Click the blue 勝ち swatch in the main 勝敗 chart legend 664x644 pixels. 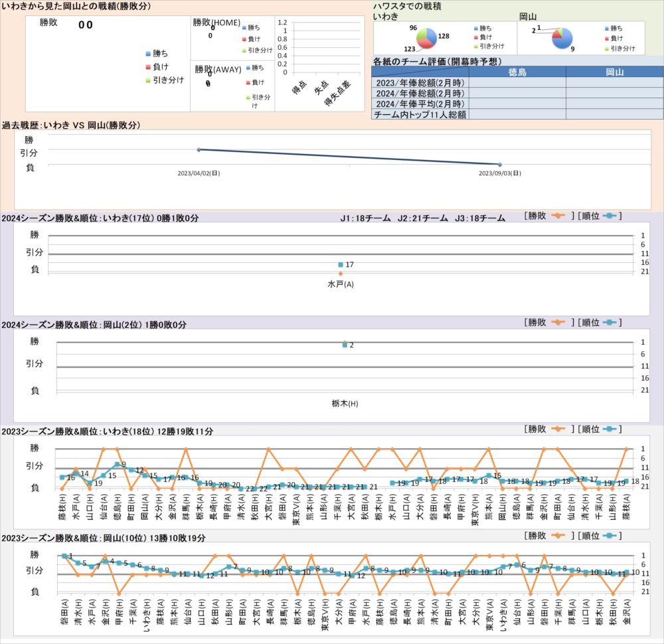coord(148,54)
